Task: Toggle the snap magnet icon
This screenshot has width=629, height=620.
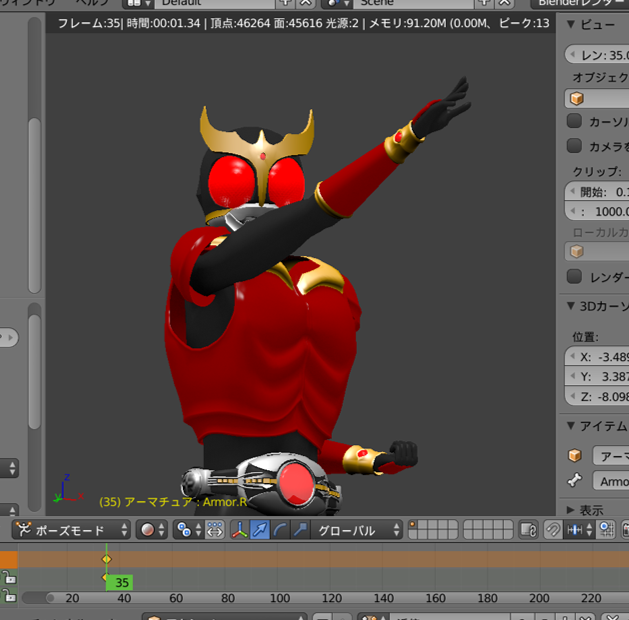Action: pyautogui.click(x=553, y=530)
